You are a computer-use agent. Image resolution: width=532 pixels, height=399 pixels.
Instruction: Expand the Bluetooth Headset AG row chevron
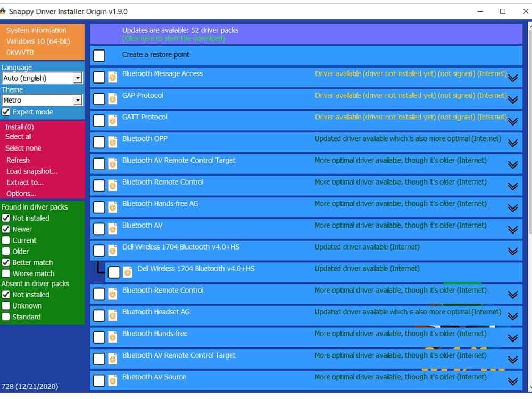coord(513,317)
